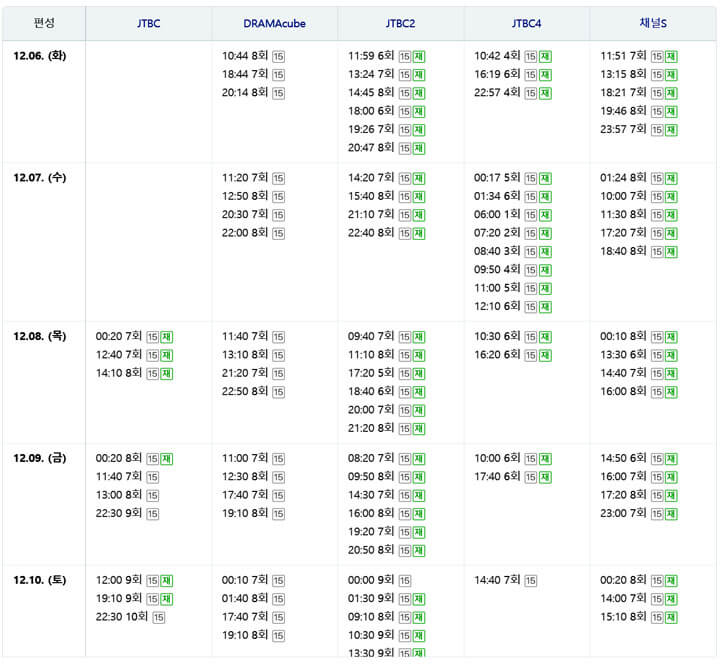Viewport: 720px width, 665px height.
Task: Select JTBC4 12:10 6회 entry
Action: (x=497, y=306)
